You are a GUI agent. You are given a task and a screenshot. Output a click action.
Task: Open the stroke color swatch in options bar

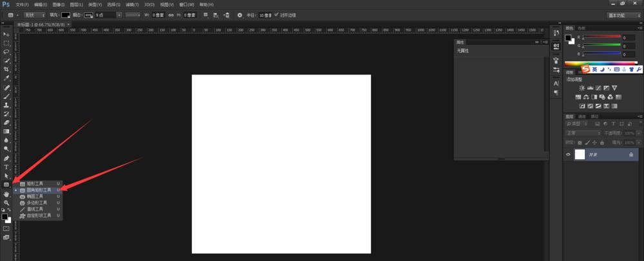(89, 15)
